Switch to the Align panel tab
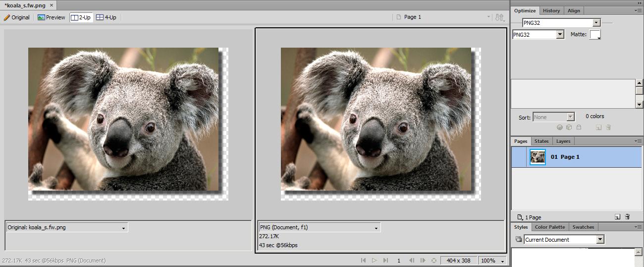Screen dimensions: 644x267 [x=574, y=10]
